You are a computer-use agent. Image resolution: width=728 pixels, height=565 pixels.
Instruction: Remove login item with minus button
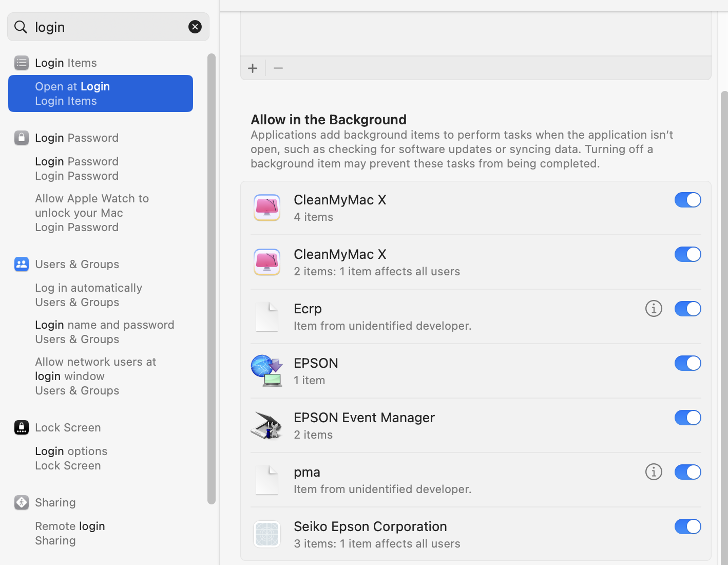click(278, 68)
